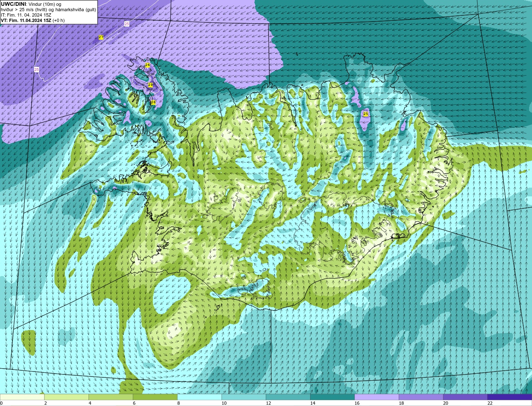The width and height of the screenshot is (532, 406).
Task: Select the light green 2–4 m/s legend swatch
Action: (66, 397)
